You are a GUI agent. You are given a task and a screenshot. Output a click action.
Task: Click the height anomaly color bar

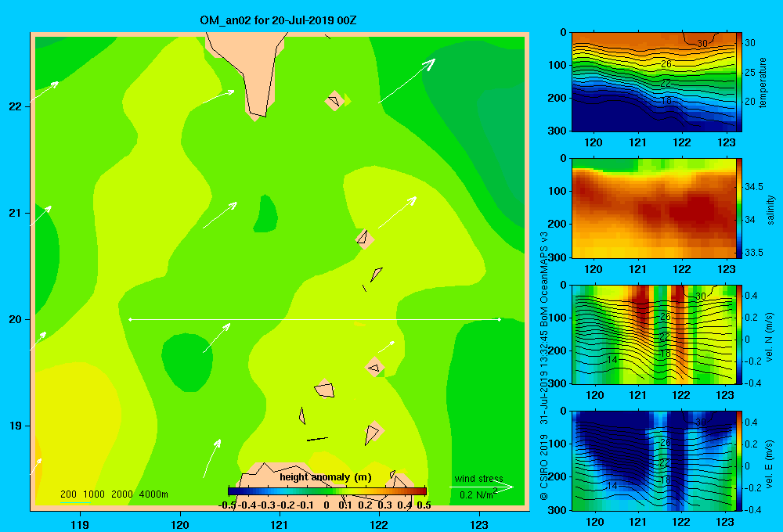pyautogui.click(x=327, y=491)
